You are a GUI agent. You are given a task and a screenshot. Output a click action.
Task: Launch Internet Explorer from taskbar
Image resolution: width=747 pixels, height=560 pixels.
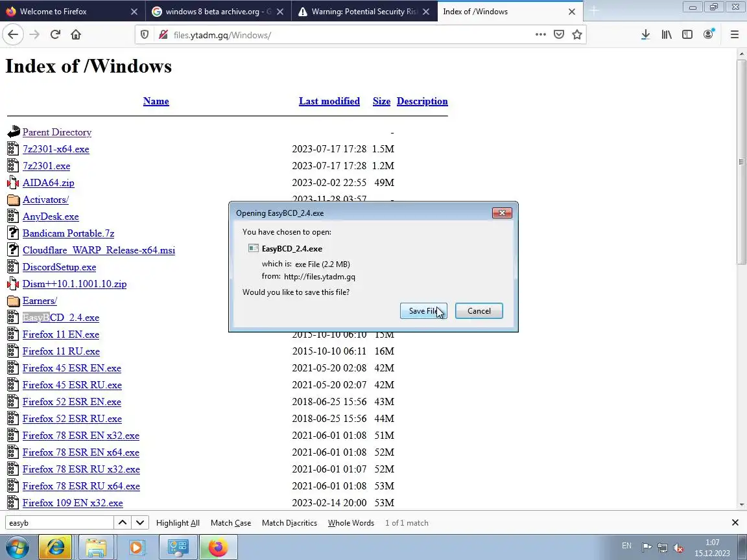point(54,547)
